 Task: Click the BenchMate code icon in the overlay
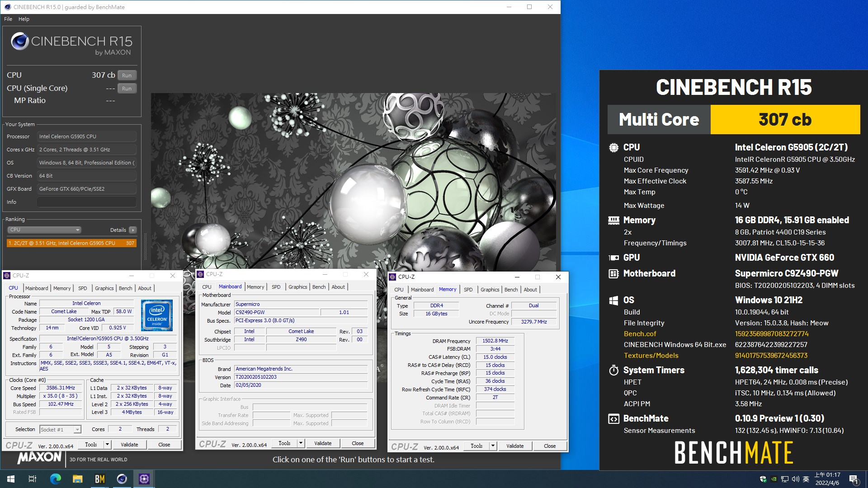[x=613, y=419]
